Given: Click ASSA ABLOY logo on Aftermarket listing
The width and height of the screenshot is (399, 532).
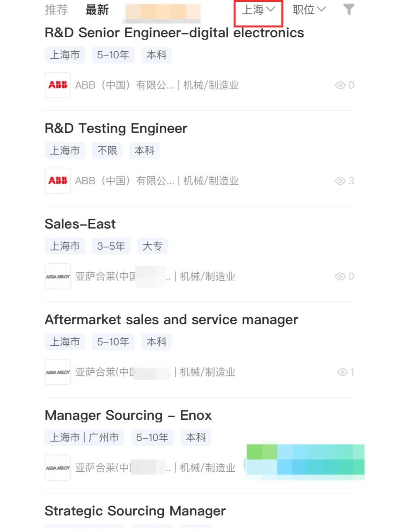Looking at the screenshot, I should point(58,372).
